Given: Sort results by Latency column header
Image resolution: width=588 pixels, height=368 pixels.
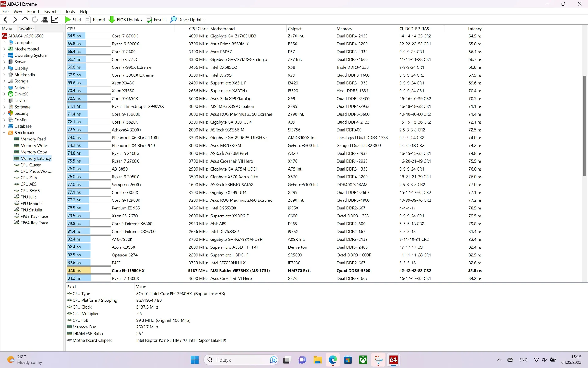Looking at the screenshot, I should click(475, 29).
